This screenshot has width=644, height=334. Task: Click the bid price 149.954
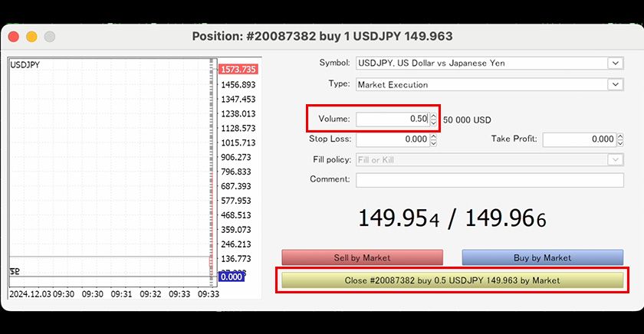[399, 218]
